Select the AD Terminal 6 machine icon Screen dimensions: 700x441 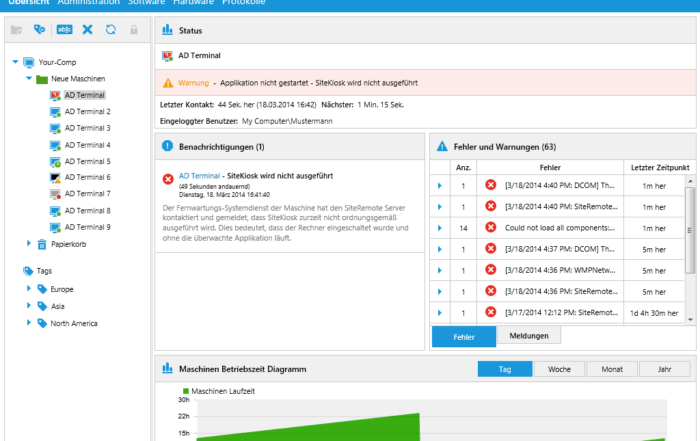(x=55, y=177)
